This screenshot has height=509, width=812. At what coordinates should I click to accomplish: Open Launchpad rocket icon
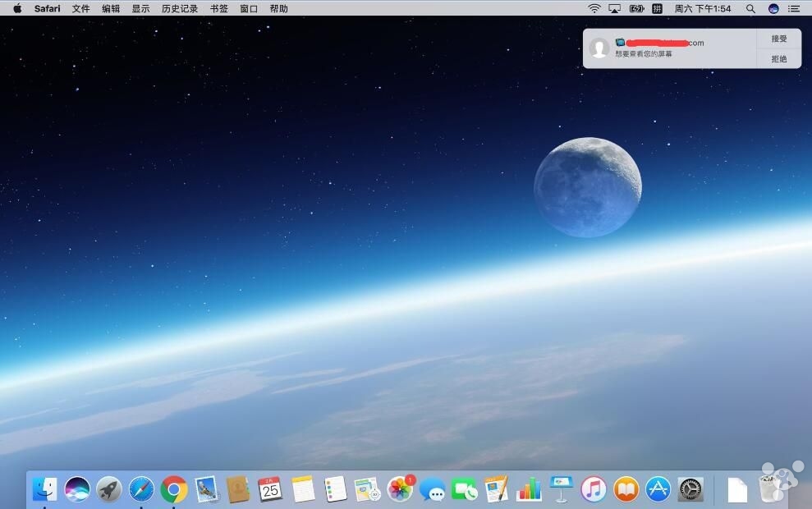point(109,489)
